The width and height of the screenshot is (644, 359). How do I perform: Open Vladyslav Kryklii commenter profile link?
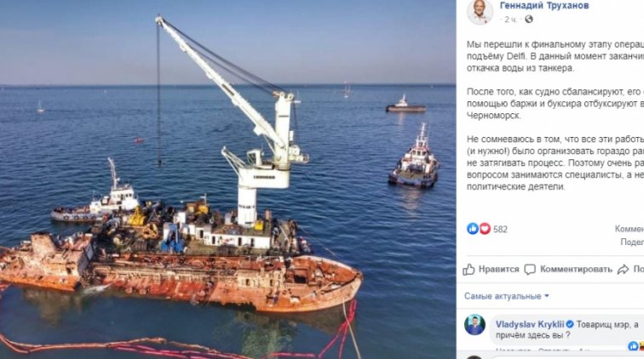click(529, 324)
